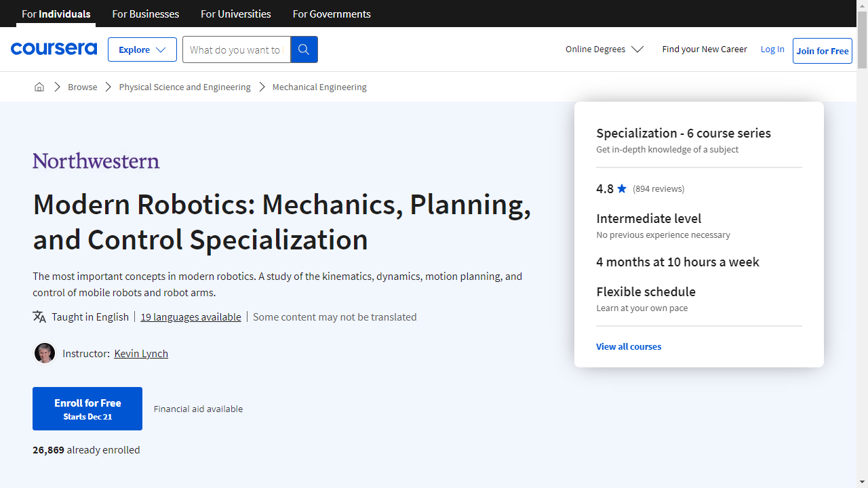The image size is (868, 488).
Task: Click View all courses link
Action: click(x=629, y=346)
